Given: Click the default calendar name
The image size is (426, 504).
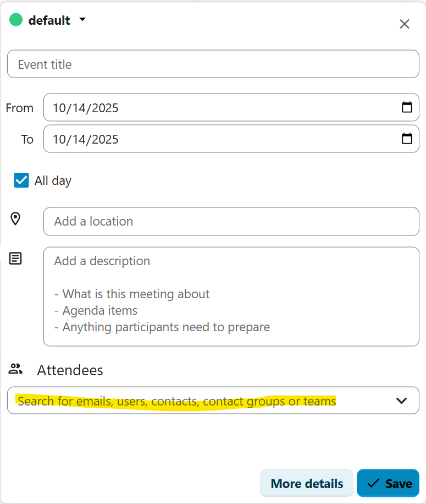Looking at the screenshot, I should tap(49, 20).
